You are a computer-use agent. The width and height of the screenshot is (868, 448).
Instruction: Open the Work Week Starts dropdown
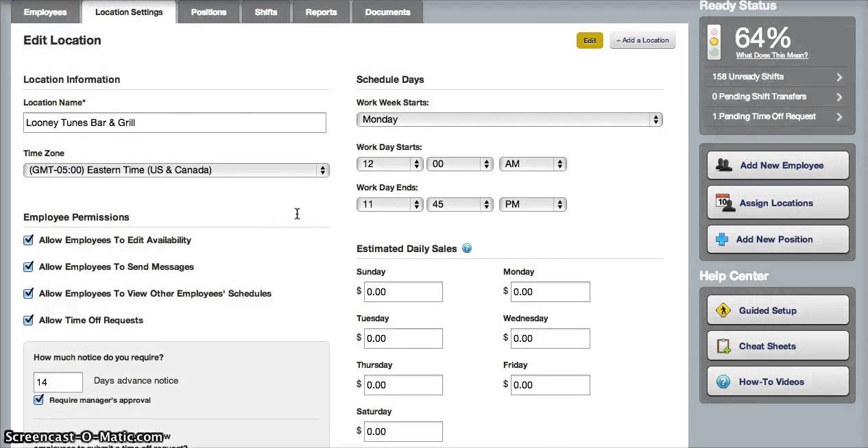(509, 119)
